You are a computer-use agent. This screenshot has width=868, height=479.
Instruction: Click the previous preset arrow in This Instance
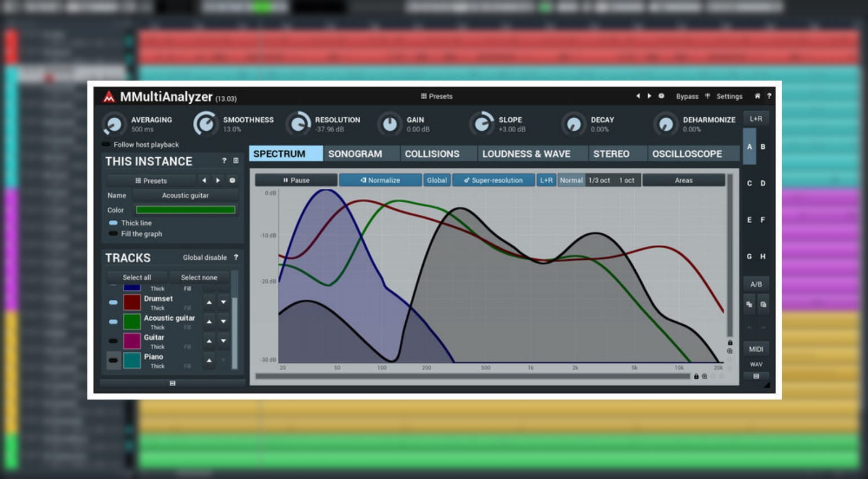[x=204, y=180]
